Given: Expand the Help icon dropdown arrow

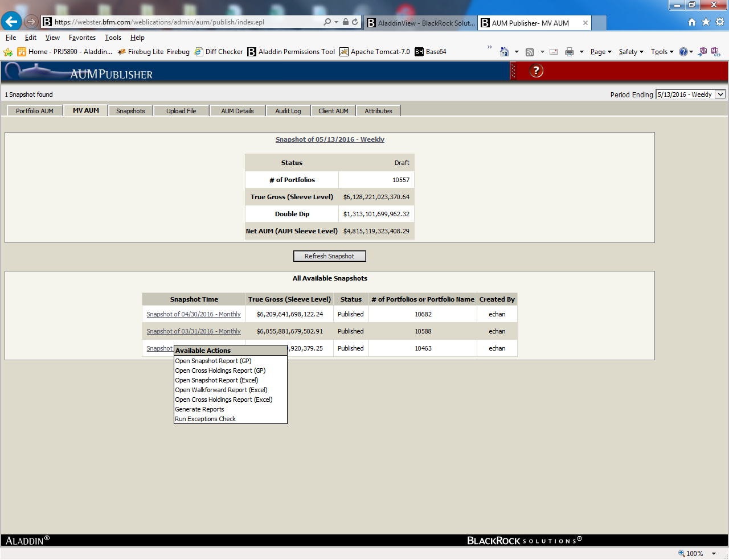Looking at the screenshot, I should click(691, 52).
